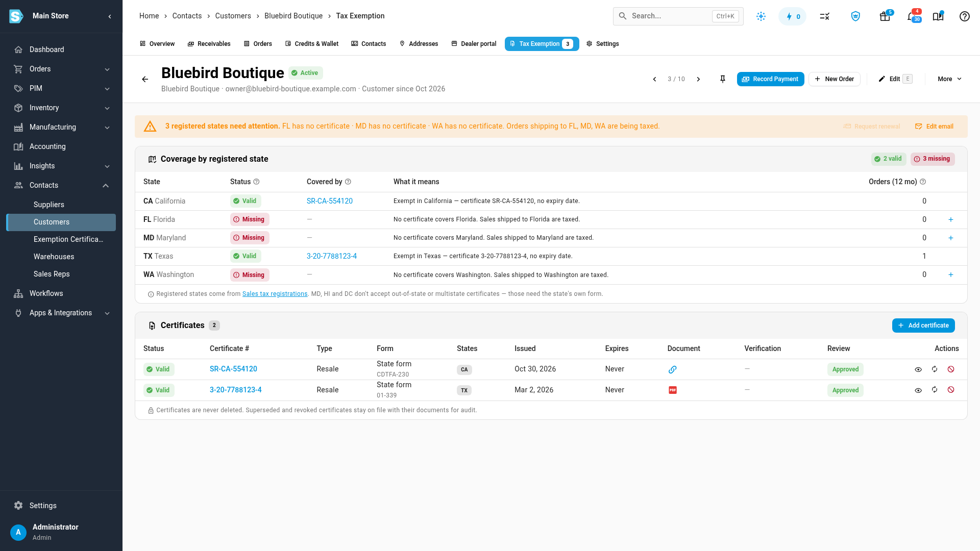Open the book documentation icon
The height and width of the screenshot is (551, 980).
point(938,16)
